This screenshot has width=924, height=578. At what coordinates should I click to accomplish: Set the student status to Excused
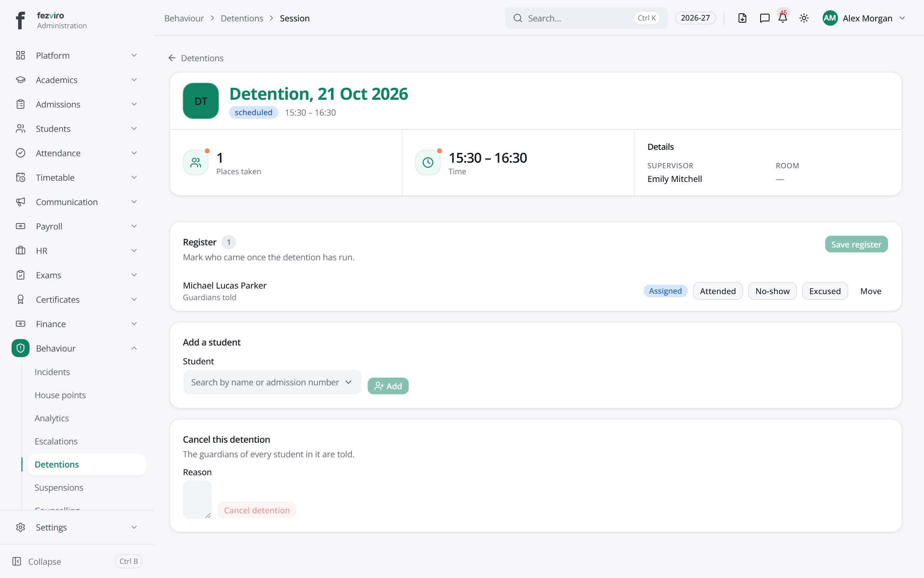pos(825,291)
